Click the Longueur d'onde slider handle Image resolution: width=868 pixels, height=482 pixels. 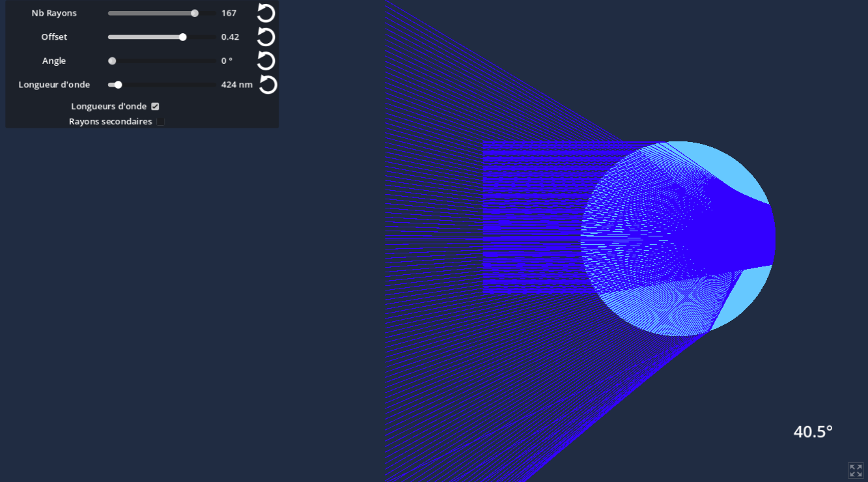(x=118, y=85)
